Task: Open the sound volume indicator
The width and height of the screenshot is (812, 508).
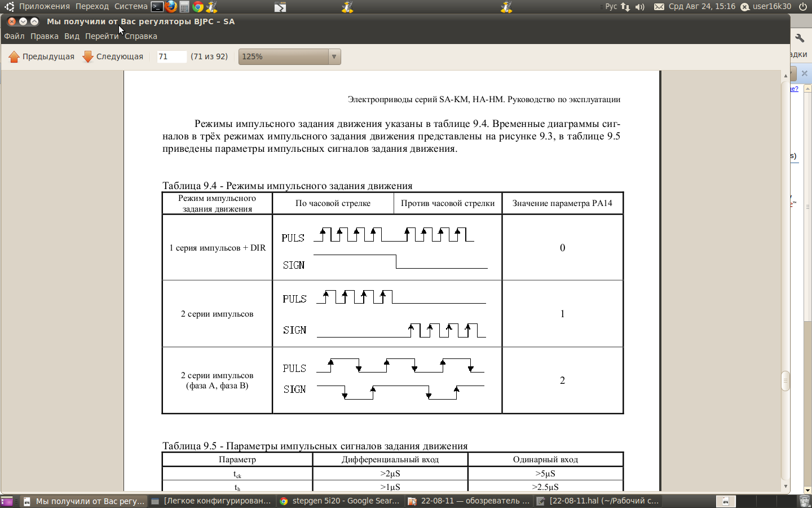Action: 639,7
